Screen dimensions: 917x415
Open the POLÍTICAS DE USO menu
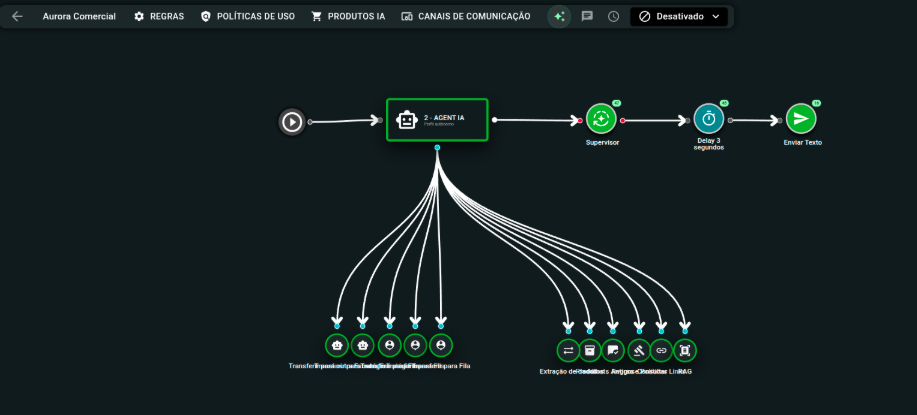pos(247,17)
